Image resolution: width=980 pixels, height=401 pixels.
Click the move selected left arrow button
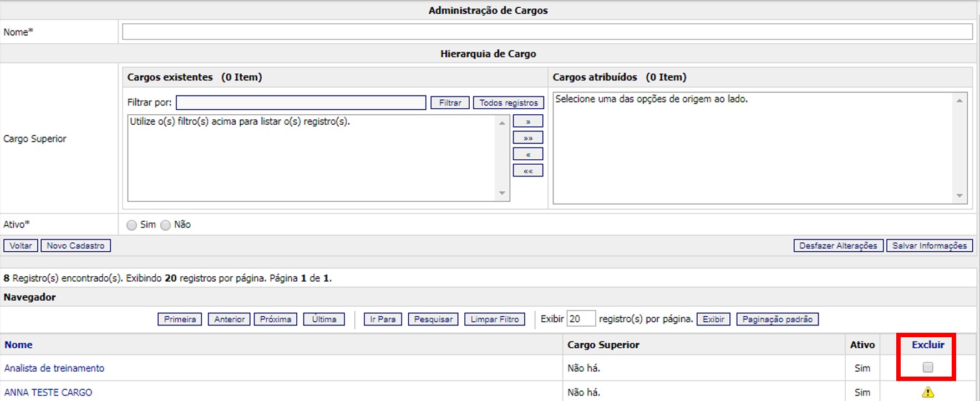coord(527,154)
